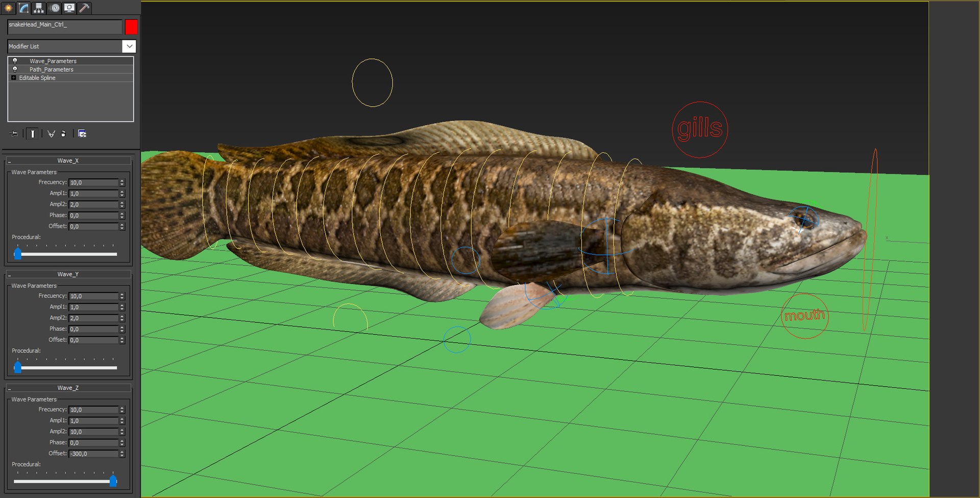The image size is (980, 498).
Task: Toggle the Wave_Parameters lightbulb icon
Action: pyautogui.click(x=15, y=61)
